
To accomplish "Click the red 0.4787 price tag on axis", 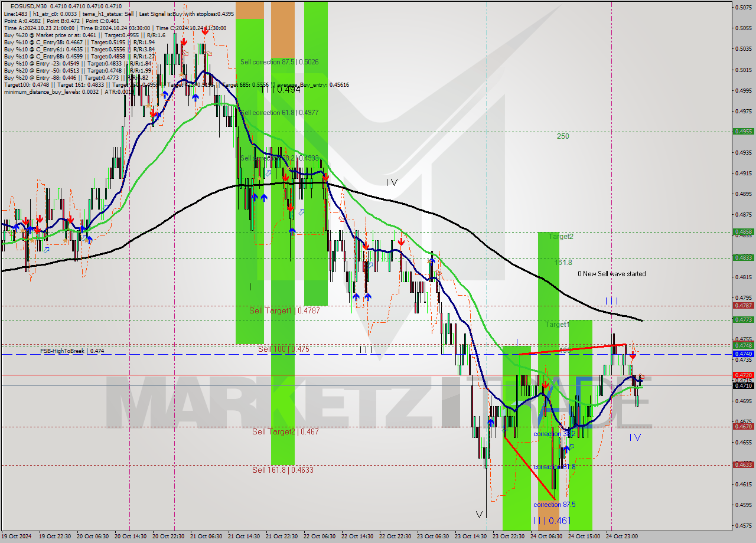I will pyautogui.click(x=742, y=306).
